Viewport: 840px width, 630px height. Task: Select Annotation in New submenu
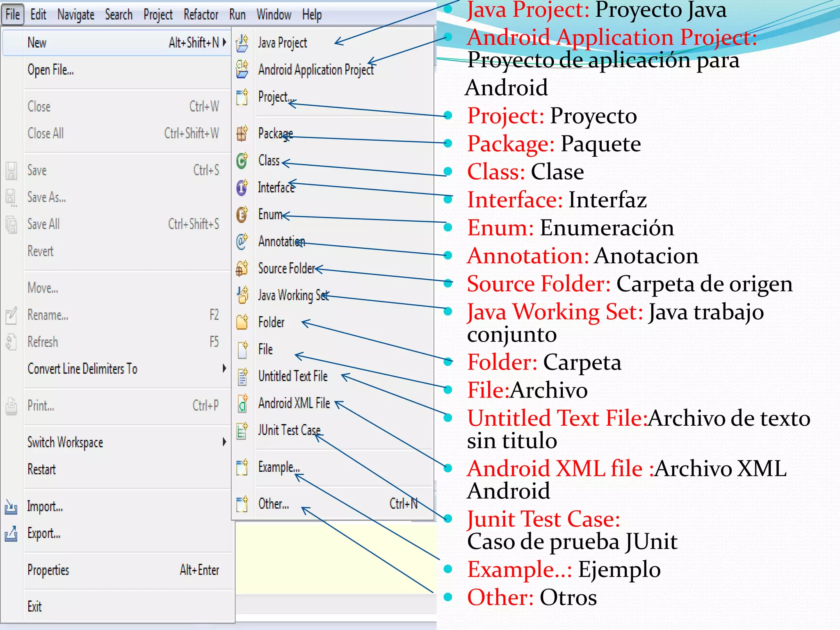coord(333,242)
